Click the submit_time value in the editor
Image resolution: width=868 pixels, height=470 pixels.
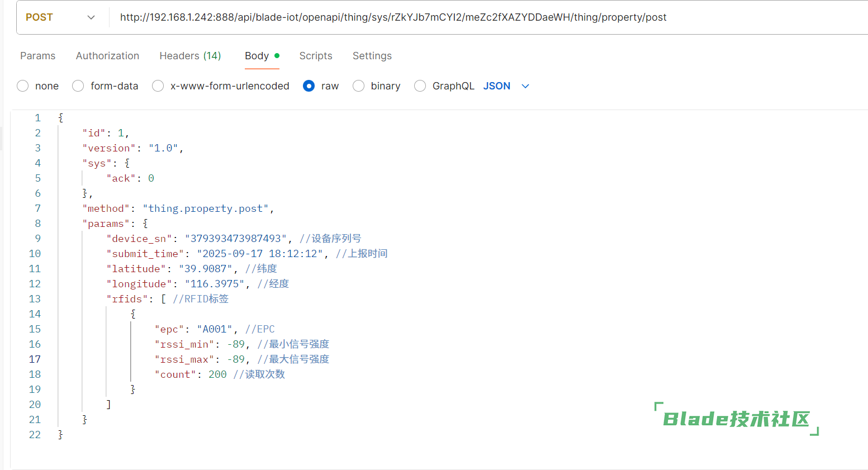click(259, 254)
